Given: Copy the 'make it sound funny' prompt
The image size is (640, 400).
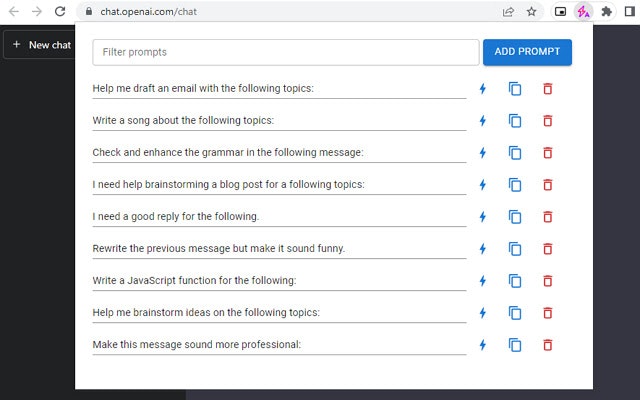Looking at the screenshot, I should [x=515, y=249].
